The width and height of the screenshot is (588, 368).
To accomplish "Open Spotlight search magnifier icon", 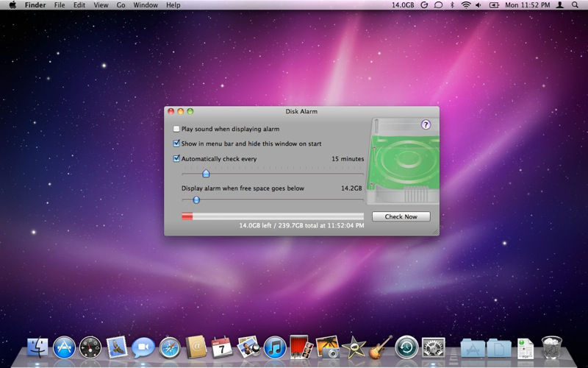I will click(575, 5).
